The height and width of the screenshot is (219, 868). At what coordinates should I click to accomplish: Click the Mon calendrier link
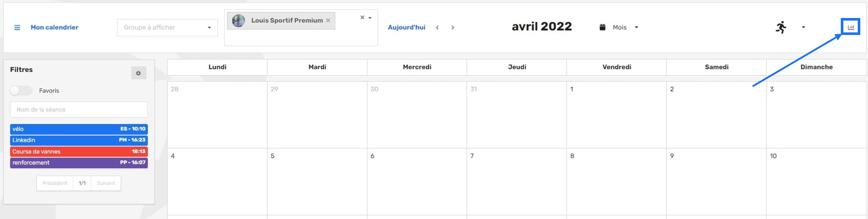[x=54, y=27]
